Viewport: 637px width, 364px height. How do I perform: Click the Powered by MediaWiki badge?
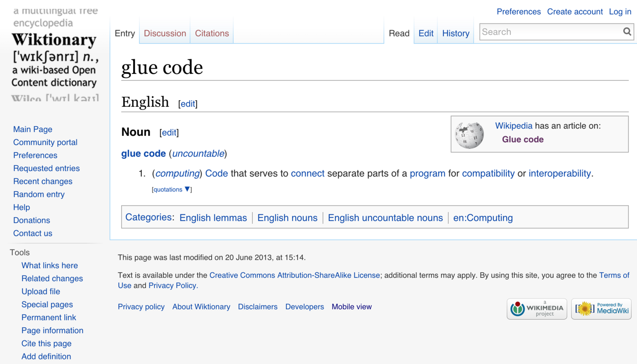tap(601, 309)
